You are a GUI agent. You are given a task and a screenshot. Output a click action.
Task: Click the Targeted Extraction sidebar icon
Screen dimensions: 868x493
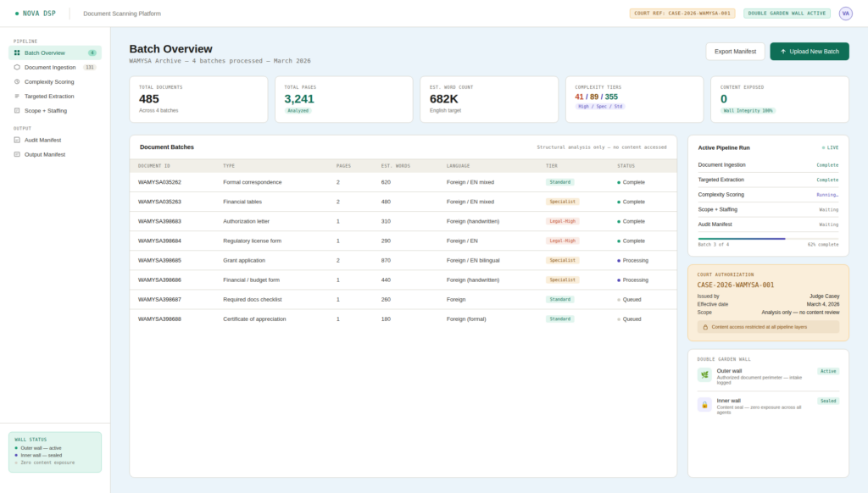click(17, 96)
